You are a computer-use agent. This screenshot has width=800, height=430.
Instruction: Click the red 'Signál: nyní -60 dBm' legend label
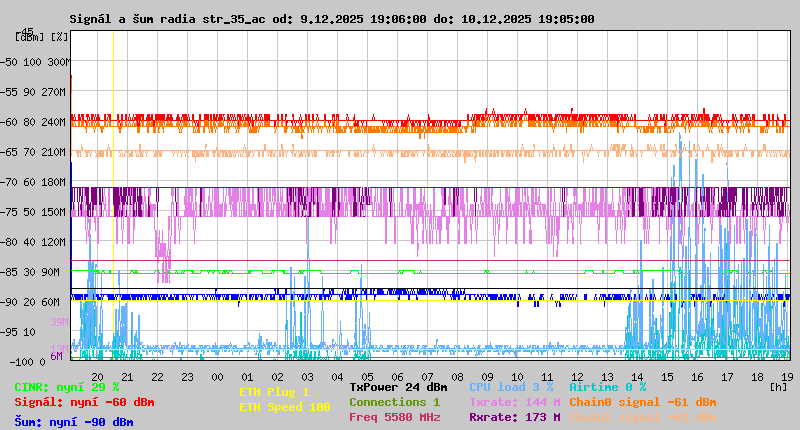coord(84,402)
